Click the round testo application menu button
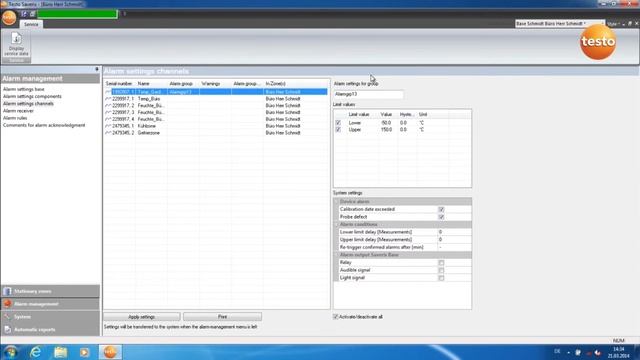Image resolution: width=640 pixels, height=360 pixels. click(x=9, y=18)
